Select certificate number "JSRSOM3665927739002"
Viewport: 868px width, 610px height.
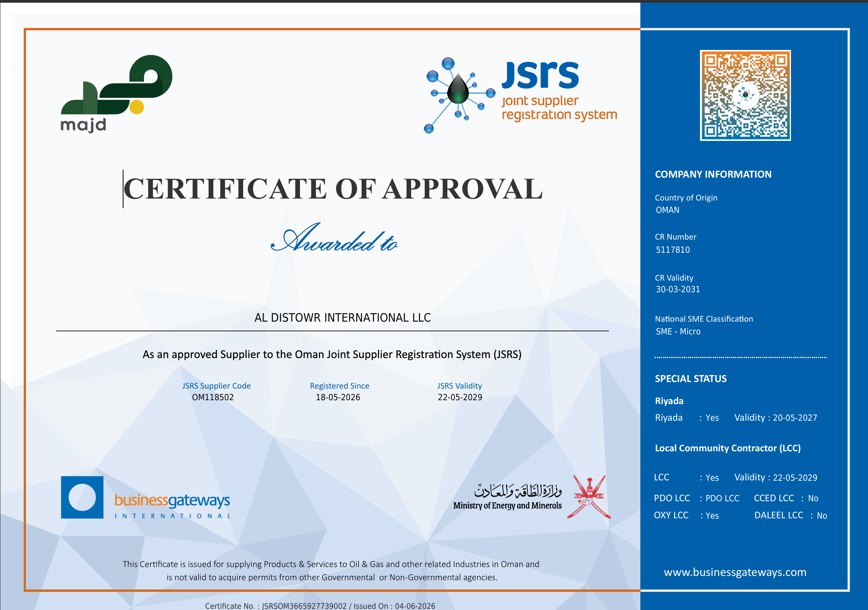tap(304, 606)
